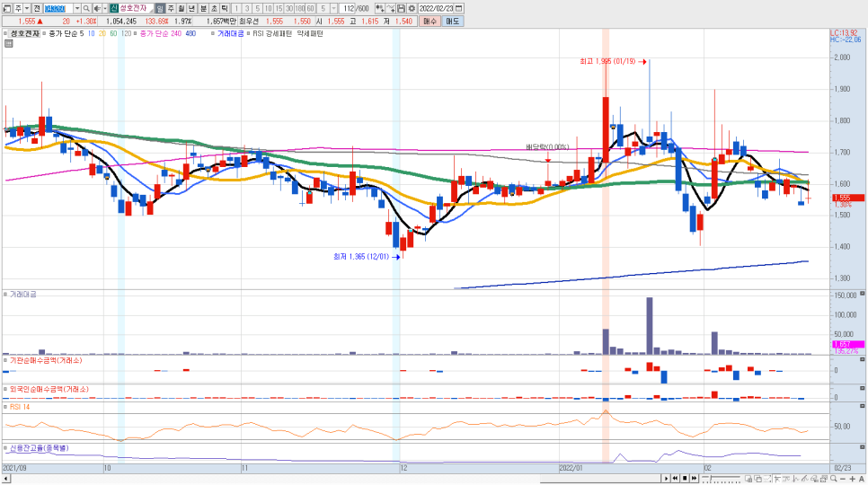Image resolution: width=868 pixels, height=485 pixels.
Task: Select the 틱 tick period tab
Action: point(225,8)
